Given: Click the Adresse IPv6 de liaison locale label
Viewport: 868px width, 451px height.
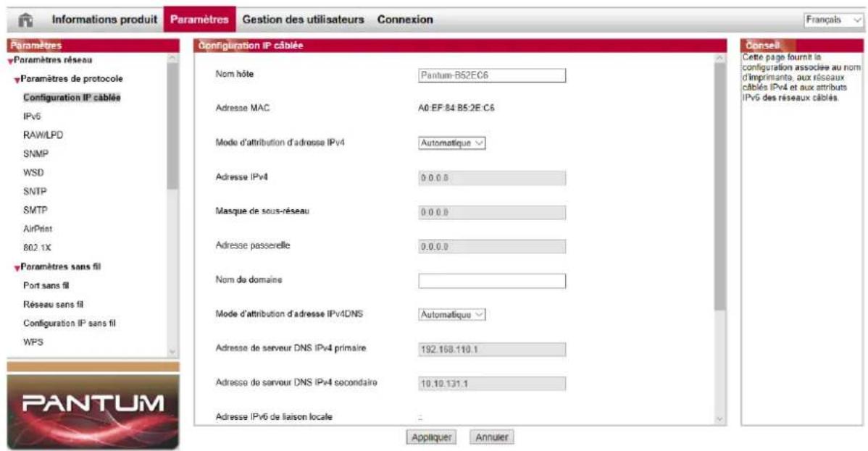Looking at the screenshot, I should pyautogui.click(x=274, y=417).
